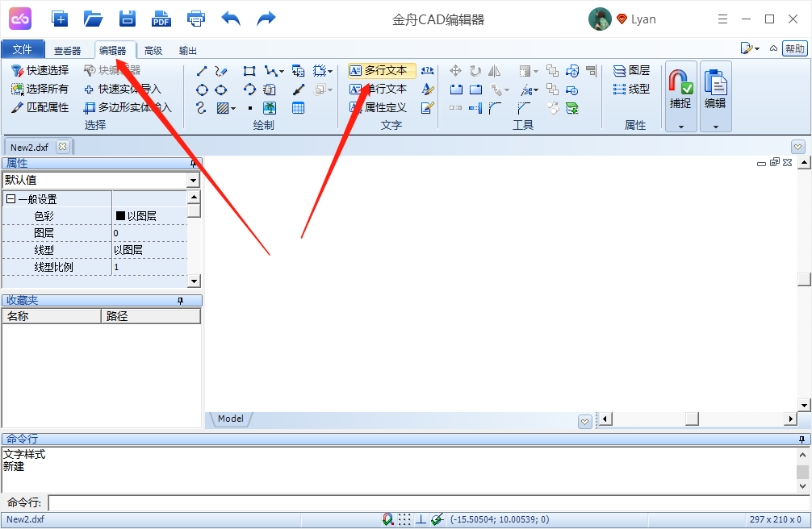Pin the Favorites (收藏夹) panel
Image resolution: width=812 pixels, height=529 pixels.
click(x=180, y=301)
